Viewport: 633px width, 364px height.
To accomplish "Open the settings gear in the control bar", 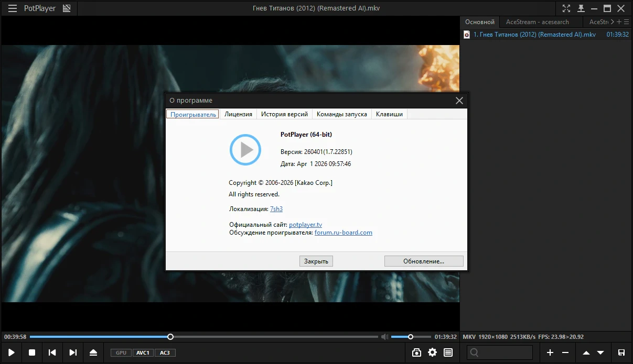I will (432, 352).
